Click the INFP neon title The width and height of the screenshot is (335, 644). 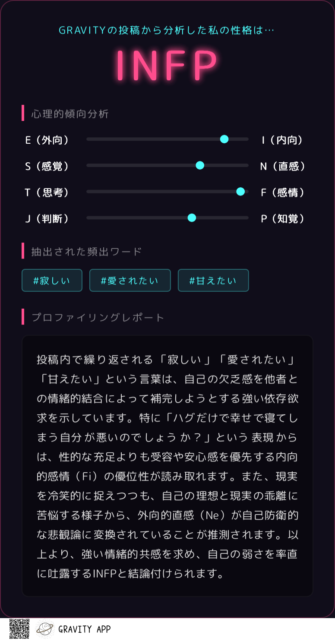167,66
